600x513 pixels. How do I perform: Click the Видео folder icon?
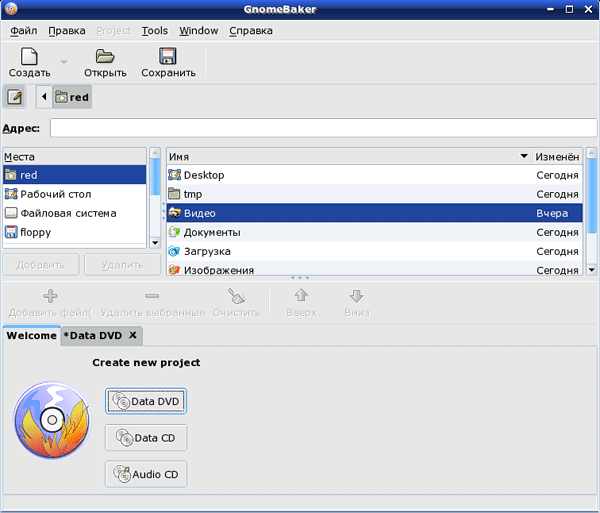point(174,213)
